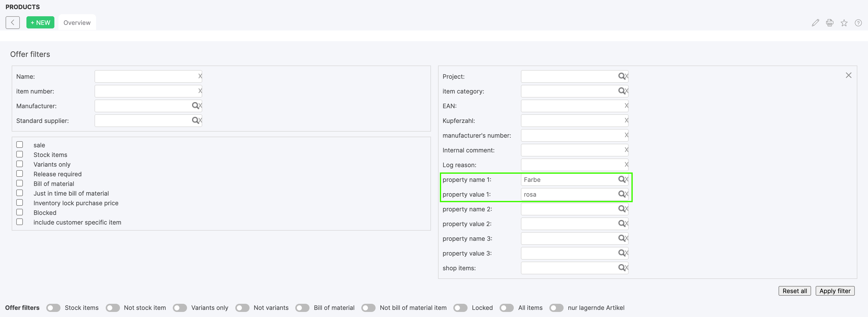Check the sale checkbox
Screen dimensions: 868x317
[x=20, y=145]
